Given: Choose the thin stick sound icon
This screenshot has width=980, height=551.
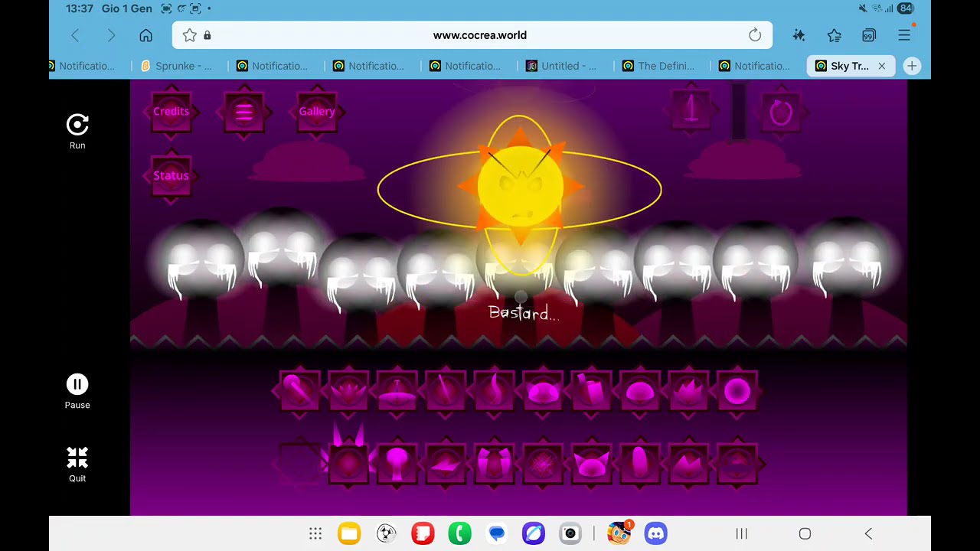Looking at the screenshot, I should (x=446, y=392).
